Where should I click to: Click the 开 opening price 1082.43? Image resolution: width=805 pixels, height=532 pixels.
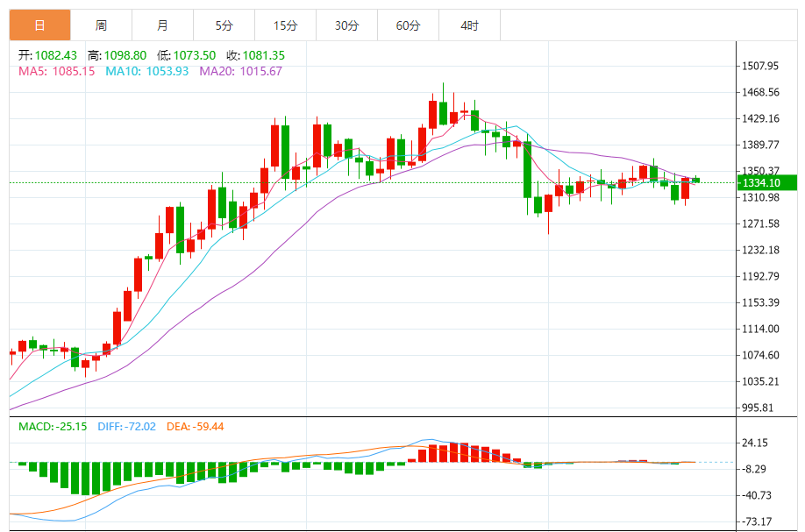coord(49,55)
